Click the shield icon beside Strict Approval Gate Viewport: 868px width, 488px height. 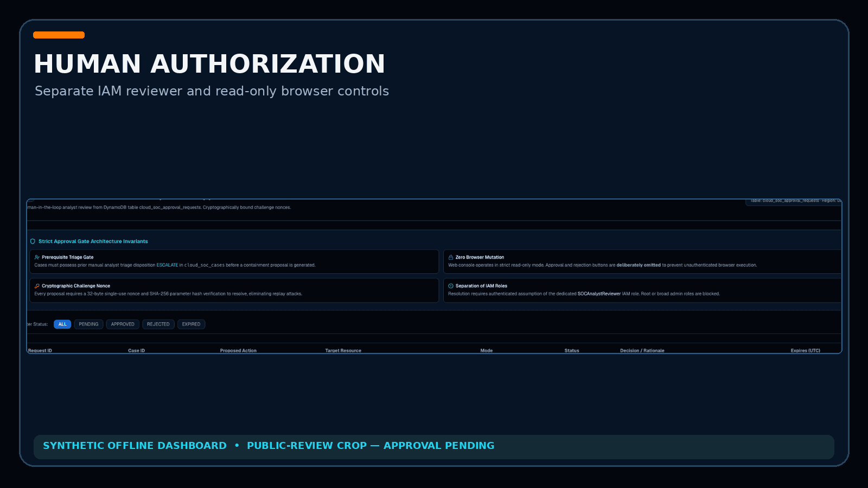33,241
